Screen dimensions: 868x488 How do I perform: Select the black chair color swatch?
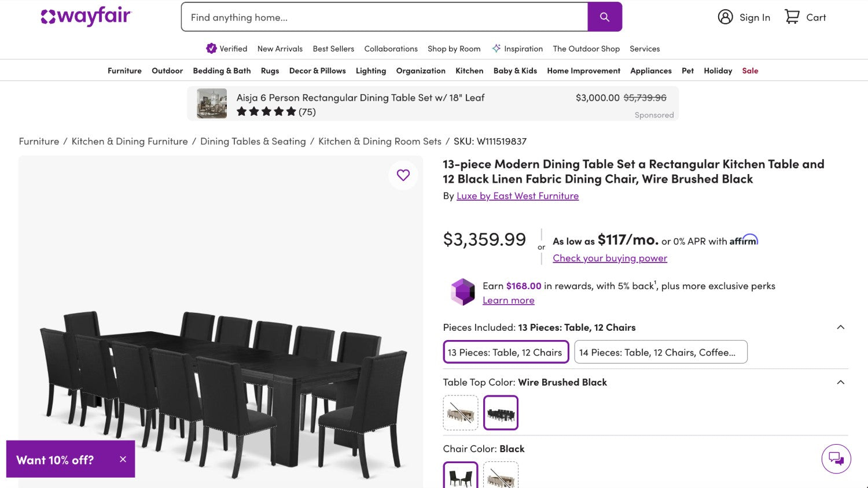[x=461, y=476]
